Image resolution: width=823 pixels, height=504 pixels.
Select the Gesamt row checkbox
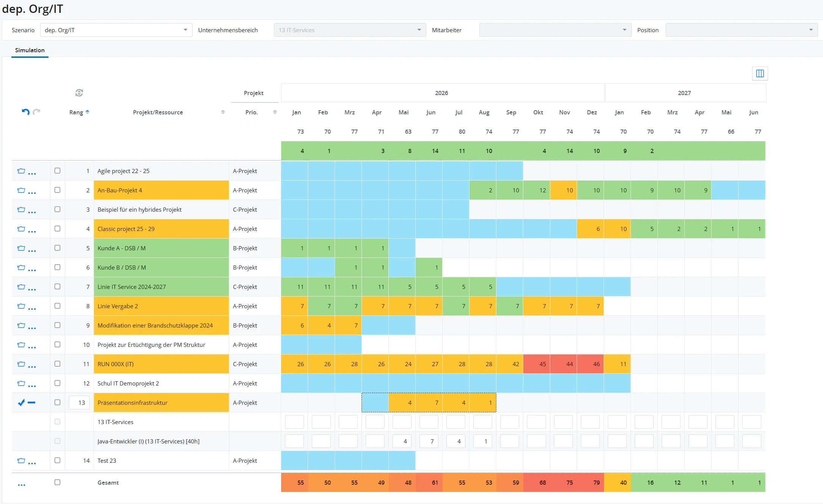click(57, 482)
